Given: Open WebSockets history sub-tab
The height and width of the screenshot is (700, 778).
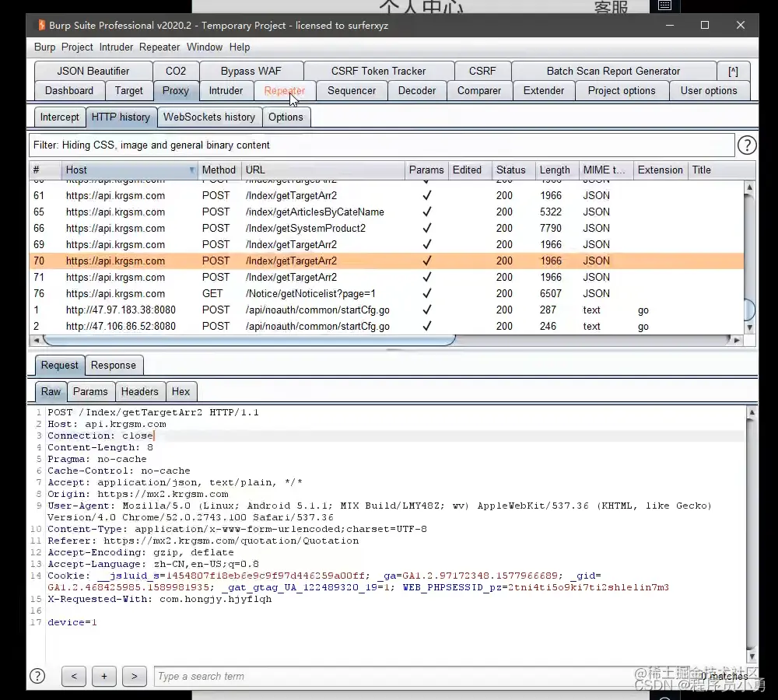Looking at the screenshot, I should (x=209, y=117).
